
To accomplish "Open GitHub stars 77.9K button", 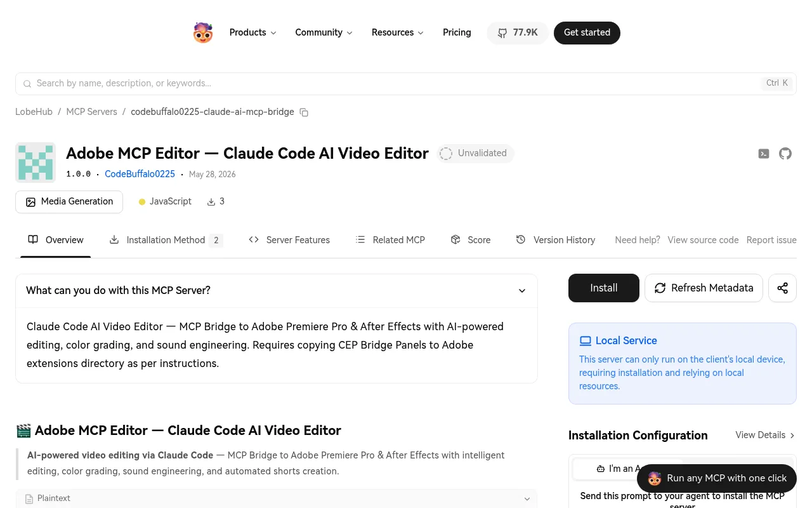I will (x=518, y=33).
